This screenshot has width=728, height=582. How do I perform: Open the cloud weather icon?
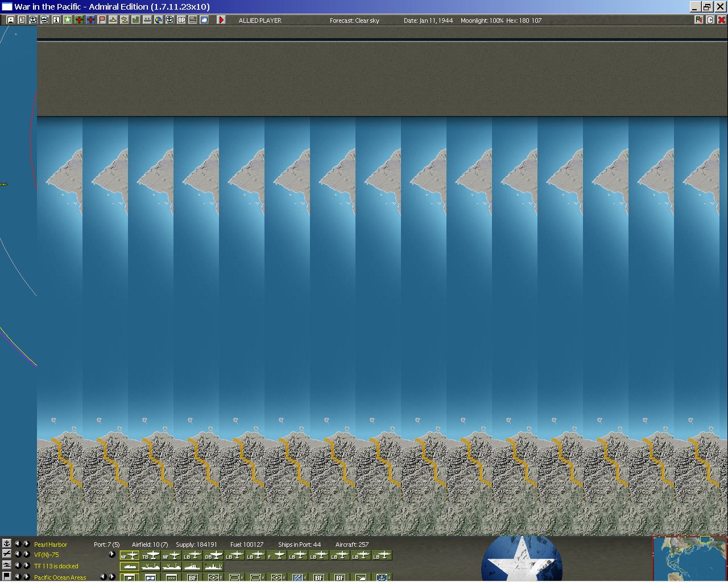[x=204, y=20]
